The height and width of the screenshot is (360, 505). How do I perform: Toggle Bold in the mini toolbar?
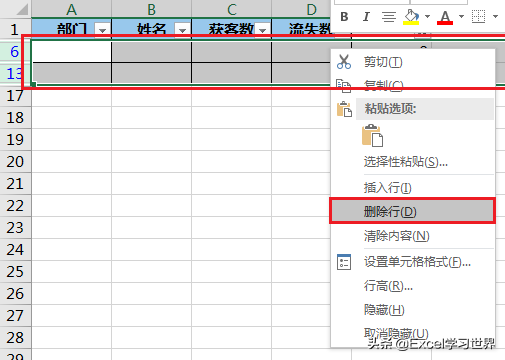pos(344,16)
